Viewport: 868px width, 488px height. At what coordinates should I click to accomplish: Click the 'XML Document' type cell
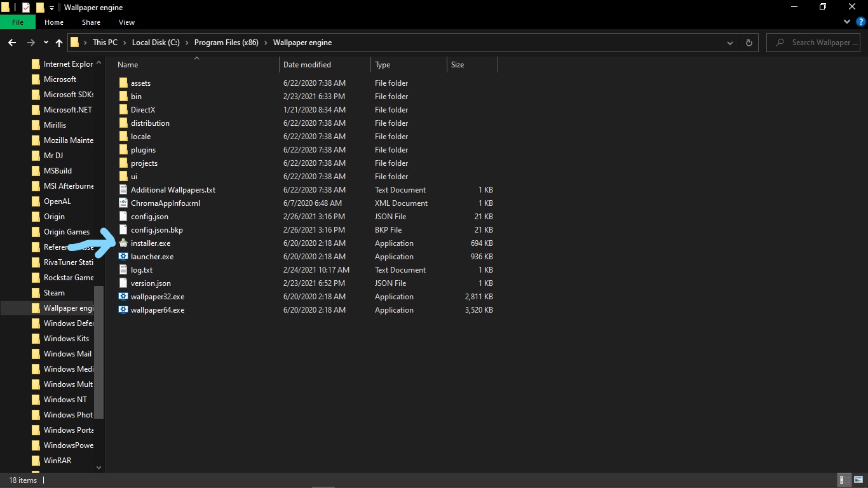point(401,203)
